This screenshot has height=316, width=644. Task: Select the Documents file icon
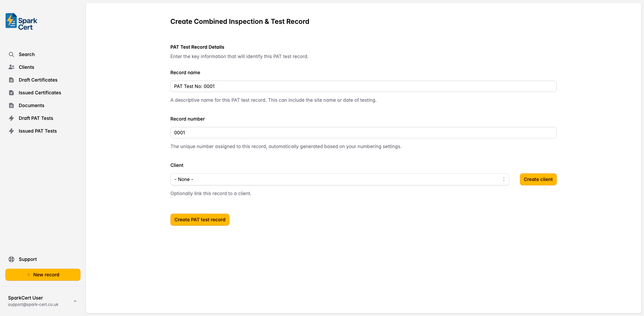(11, 105)
